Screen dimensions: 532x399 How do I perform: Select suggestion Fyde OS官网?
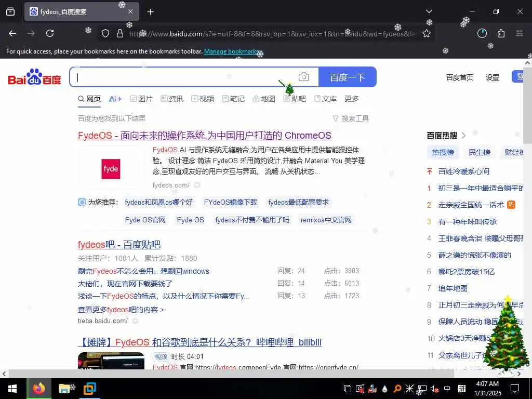point(145,220)
